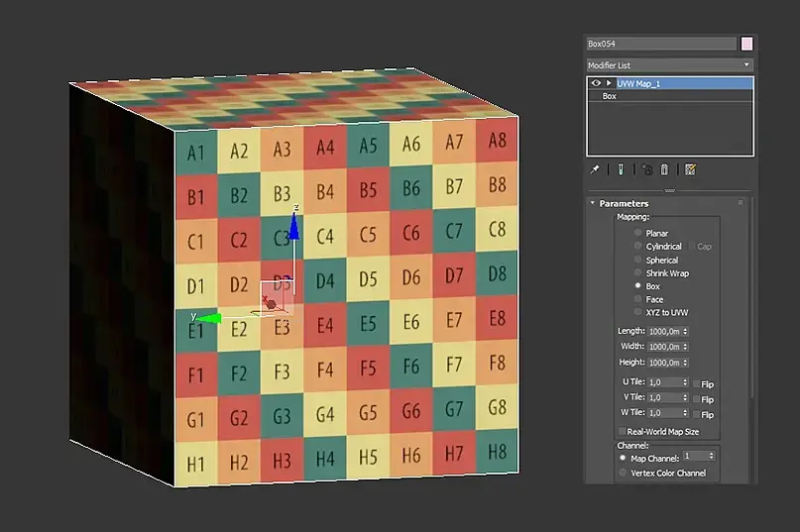Click the U Tile spinner arrows
Image resolution: width=800 pixels, height=532 pixels.
pyautogui.click(x=685, y=382)
